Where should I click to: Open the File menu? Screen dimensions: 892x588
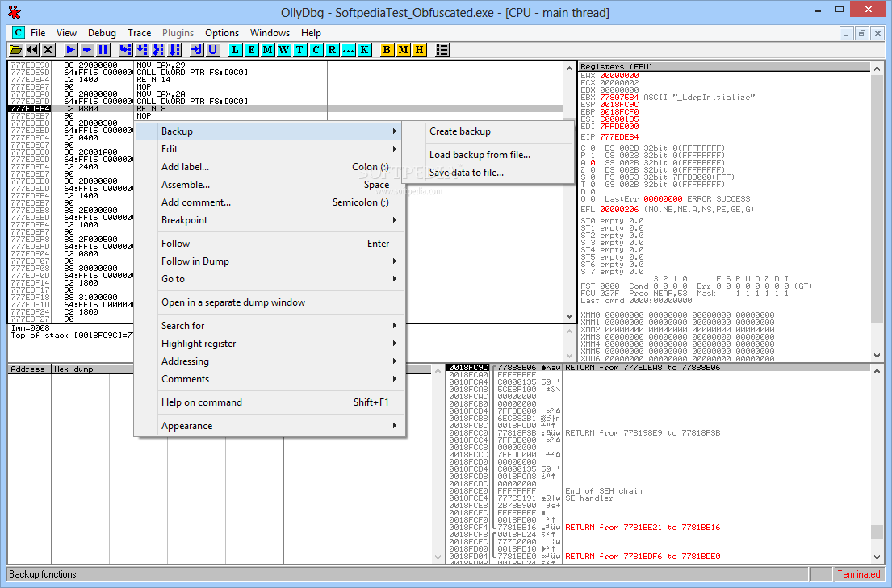[x=38, y=33]
